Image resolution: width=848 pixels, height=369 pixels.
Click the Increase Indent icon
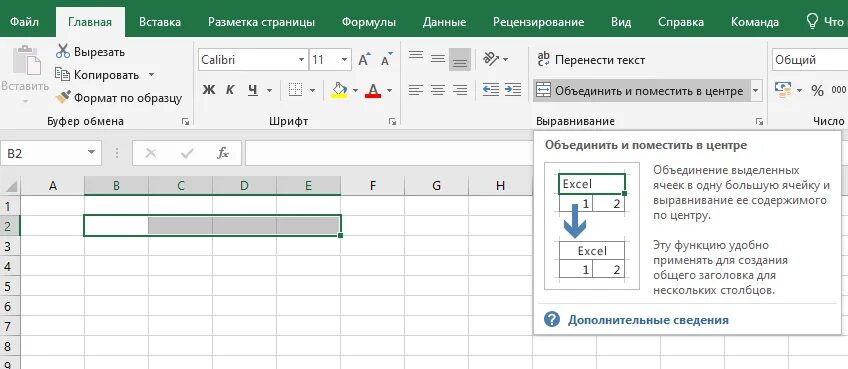tap(513, 90)
